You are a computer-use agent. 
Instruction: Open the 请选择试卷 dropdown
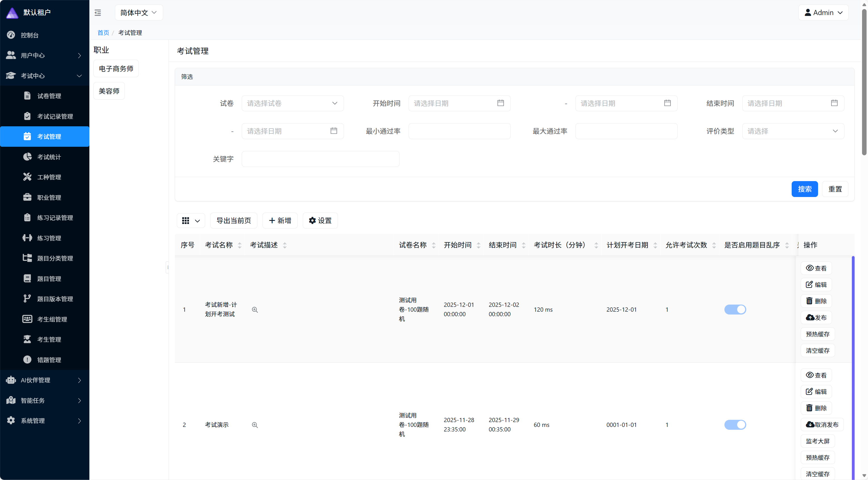click(x=292, y=103)
